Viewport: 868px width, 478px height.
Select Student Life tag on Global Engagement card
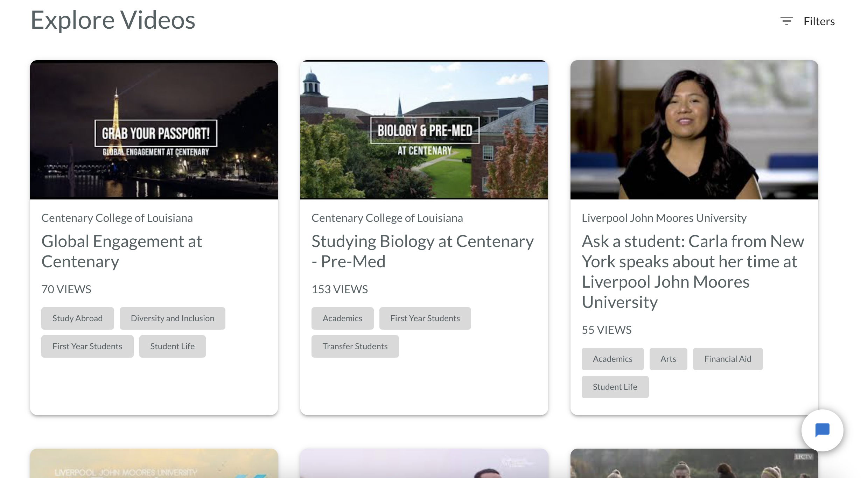[173, 346]
